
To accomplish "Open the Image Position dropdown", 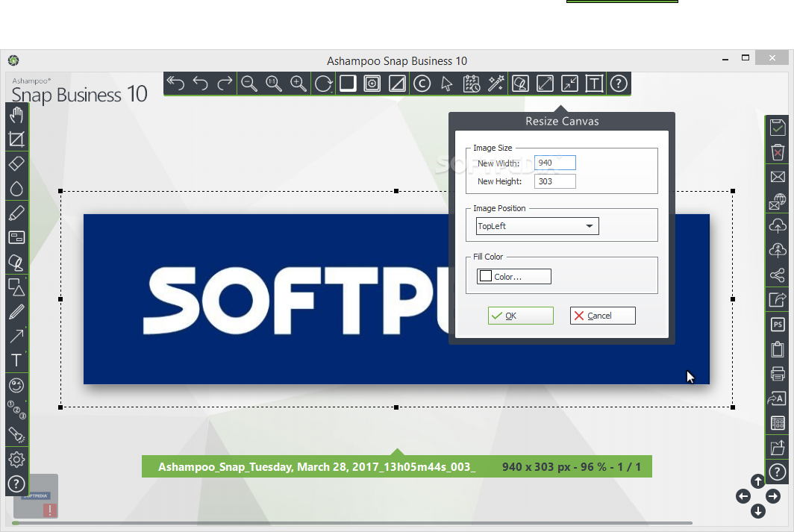I will pos(537,226).
